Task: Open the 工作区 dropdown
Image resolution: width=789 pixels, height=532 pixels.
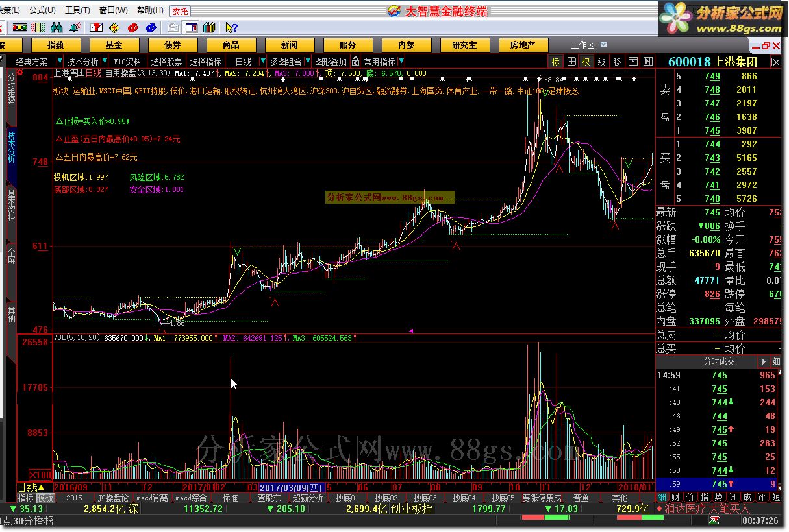Action: [604, 45]
